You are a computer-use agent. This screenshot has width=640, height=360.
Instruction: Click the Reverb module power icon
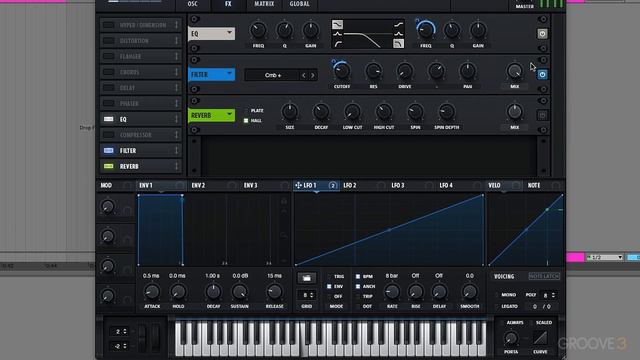pos(542,116)
